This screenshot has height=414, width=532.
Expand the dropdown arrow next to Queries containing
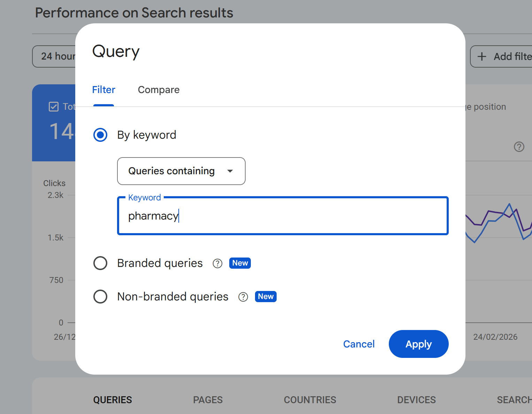pos(230,171)
